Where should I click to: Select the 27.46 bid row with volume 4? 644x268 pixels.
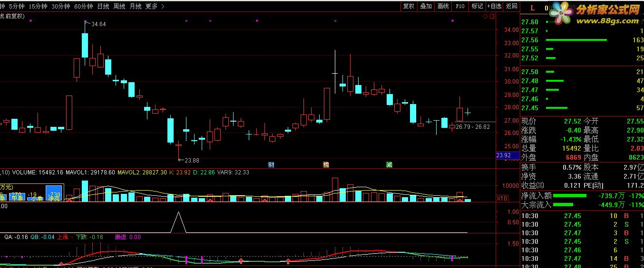(582, 99)
